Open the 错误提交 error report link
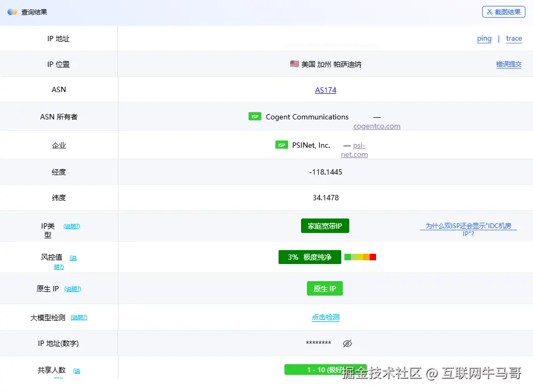Screen dimensions: 533x392 pos(508,64)
